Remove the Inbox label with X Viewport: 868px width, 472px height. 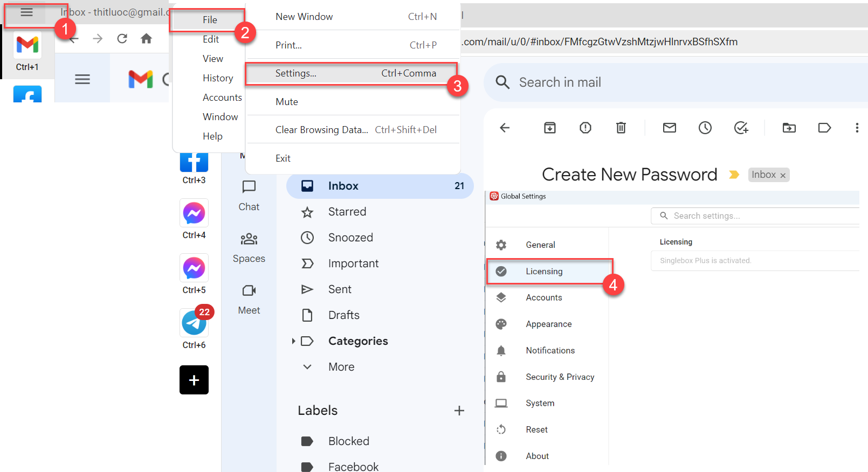[x=783, y=175]
